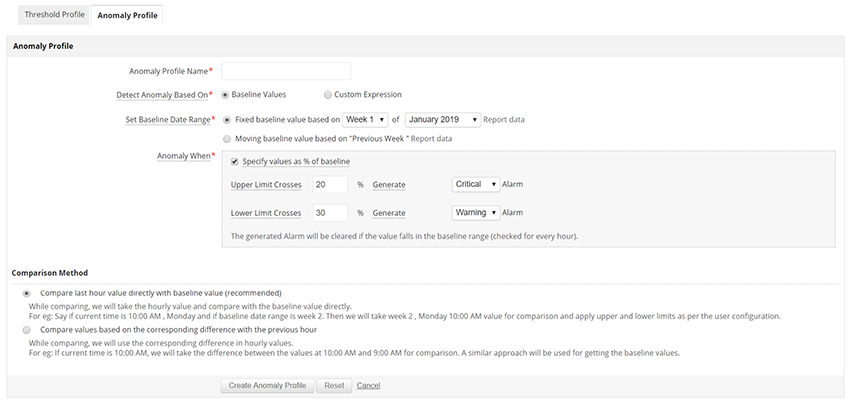Select the Baseline Values radio button
852x403 pixels.
pos(225,95)
